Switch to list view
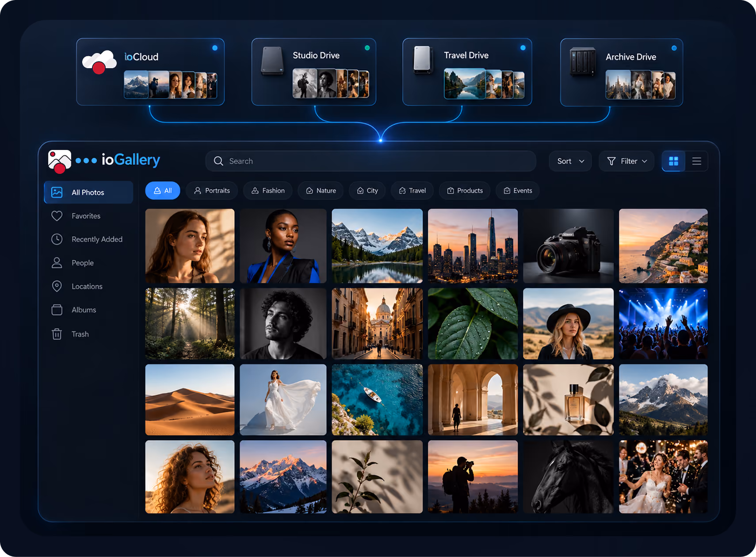The height and width of the screenshot is (557, 756). tap(697, 161)
